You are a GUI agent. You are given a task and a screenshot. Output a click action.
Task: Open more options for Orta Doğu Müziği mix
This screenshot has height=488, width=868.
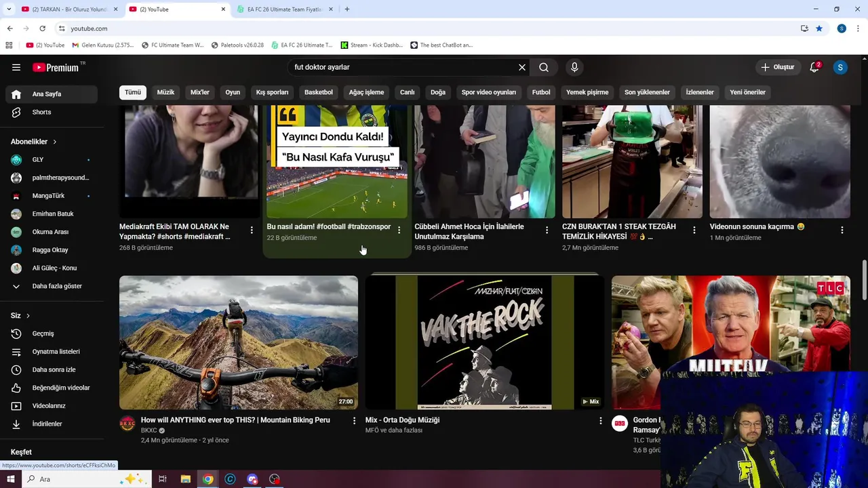coord(600,421)
